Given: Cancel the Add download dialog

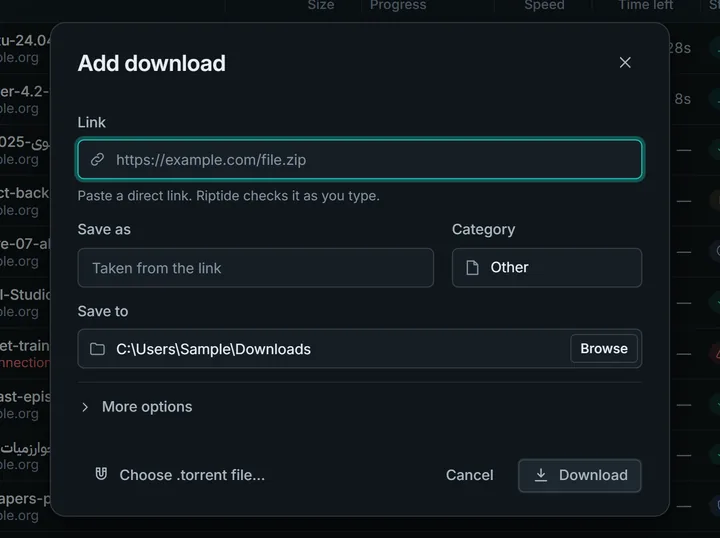Looking at the screenshot, I should pos(469,475).
